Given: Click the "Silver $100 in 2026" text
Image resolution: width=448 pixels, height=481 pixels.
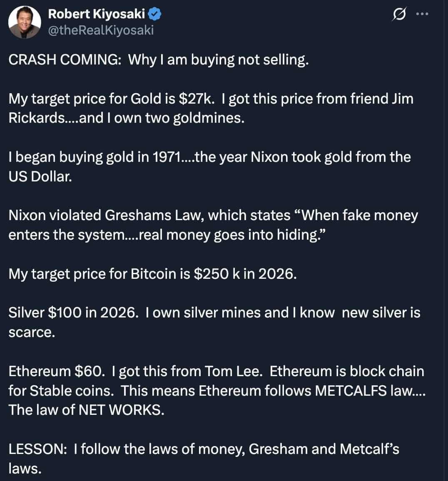Looking at the screenshot, I should click(x=73, y=312).
